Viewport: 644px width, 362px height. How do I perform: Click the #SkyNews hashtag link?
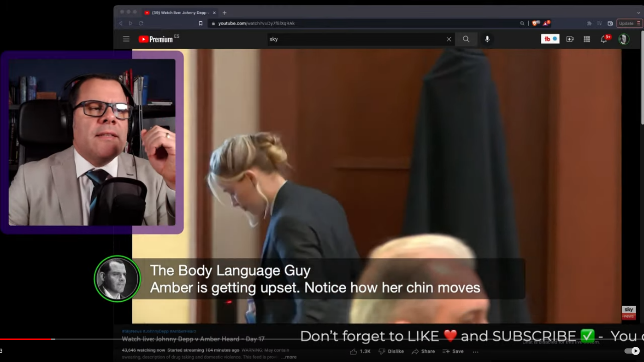click(131, 331)
